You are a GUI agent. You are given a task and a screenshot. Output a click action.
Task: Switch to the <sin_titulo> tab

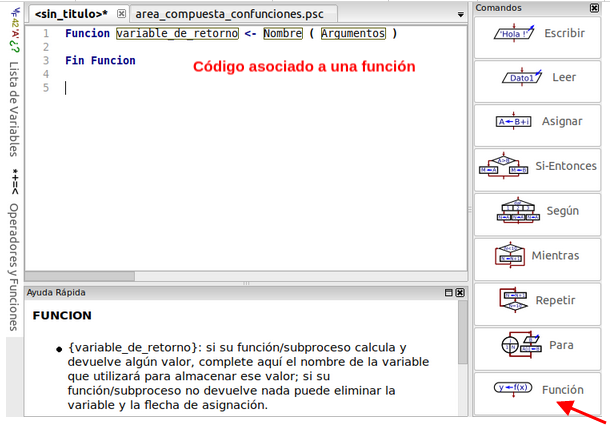(x=71, y=14)
